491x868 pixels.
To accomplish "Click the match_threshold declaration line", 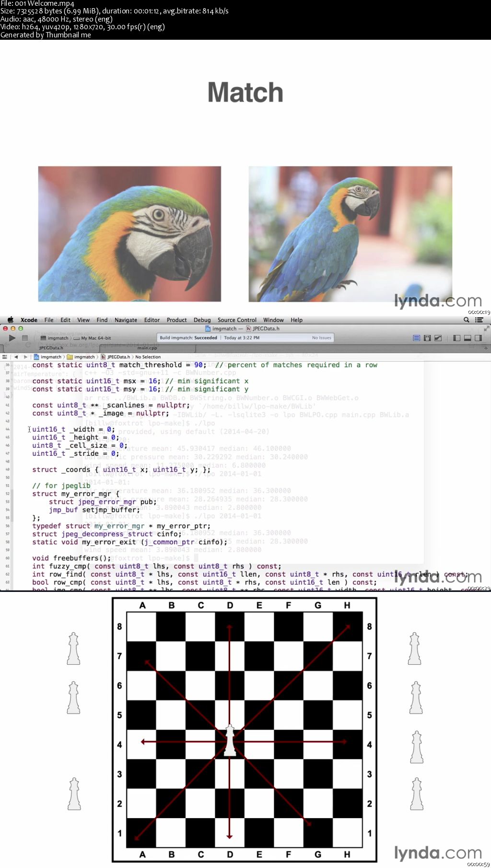I will click(x=205, y=365).
